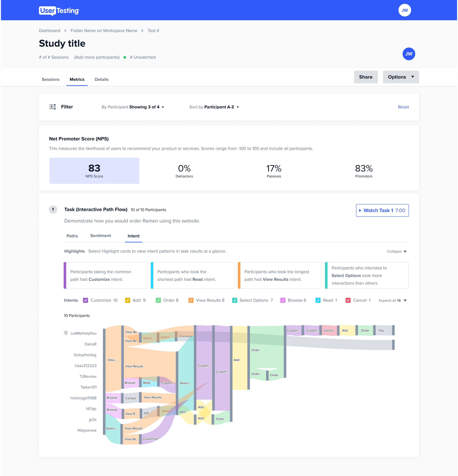The image size is (458, 476).
Task: Click the JW avatar beside the study title
Action: (x=408, y=54)
